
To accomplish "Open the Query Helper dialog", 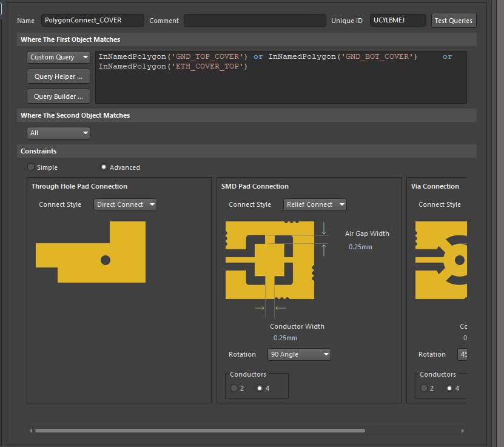I will click(58, 76).
